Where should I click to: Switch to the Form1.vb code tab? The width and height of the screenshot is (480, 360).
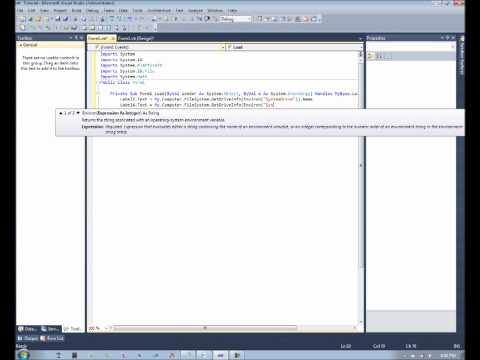coord(97,38)
